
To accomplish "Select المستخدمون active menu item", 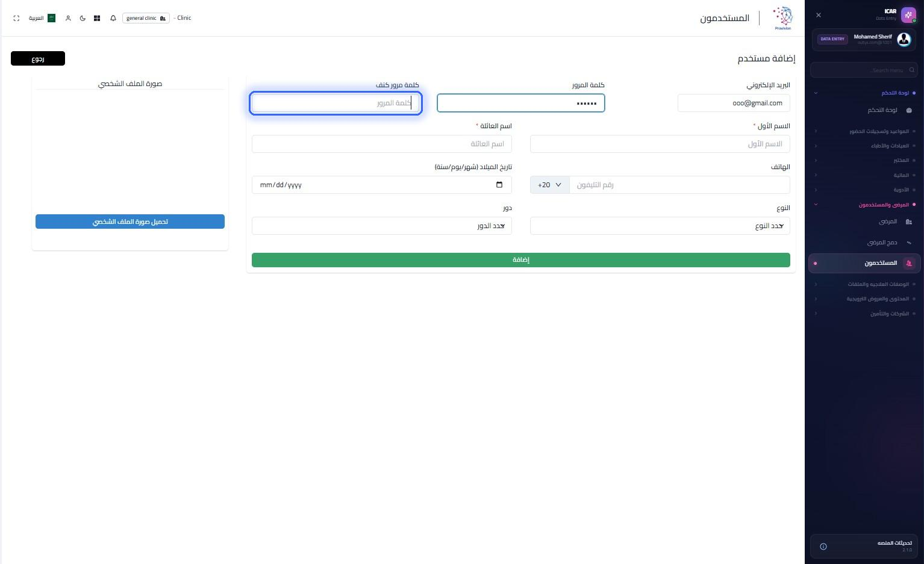I will tap(864, 263).
